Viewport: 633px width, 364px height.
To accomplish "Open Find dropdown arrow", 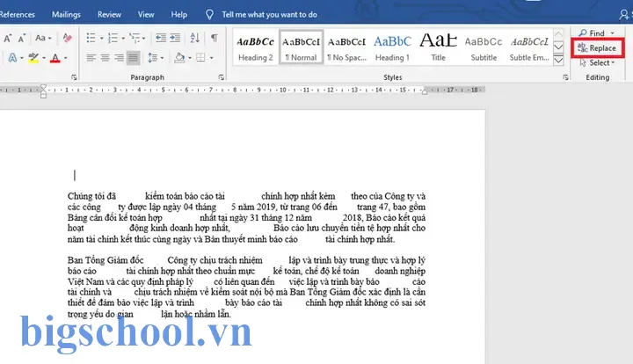I will (613, 33).
